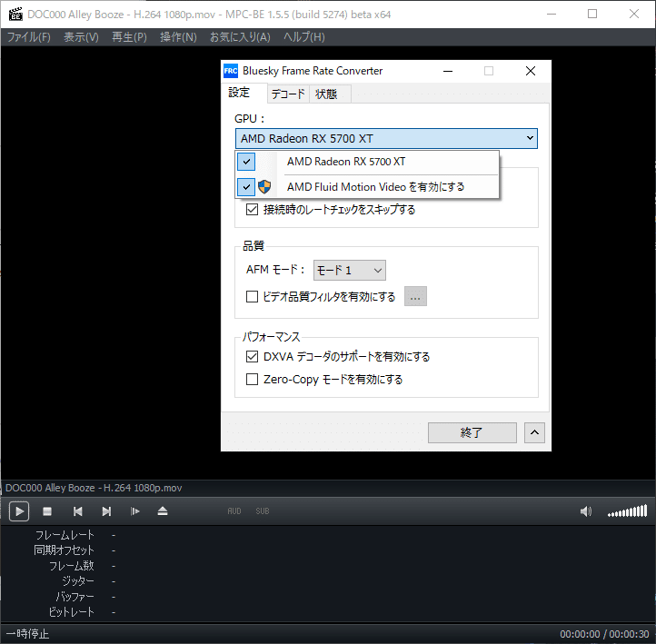Viewport: 656px width, 644px height.
Task: Click the ビットレート statistics label
Action: tap(72, 612)
